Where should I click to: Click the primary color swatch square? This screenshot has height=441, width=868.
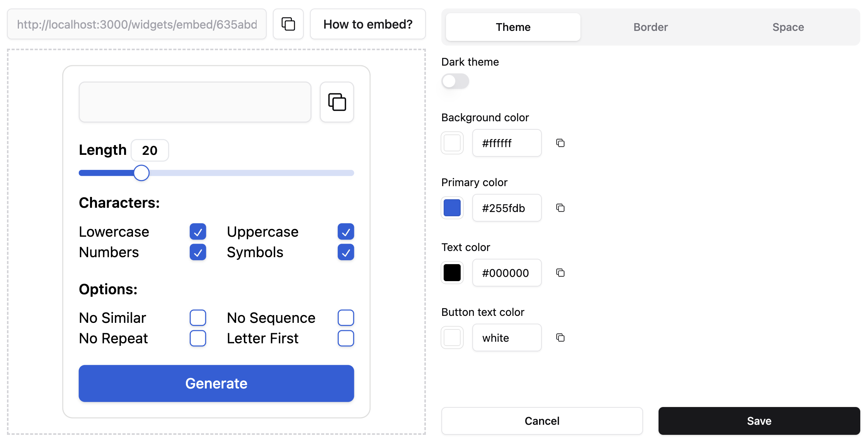click(x=454, y=207)
